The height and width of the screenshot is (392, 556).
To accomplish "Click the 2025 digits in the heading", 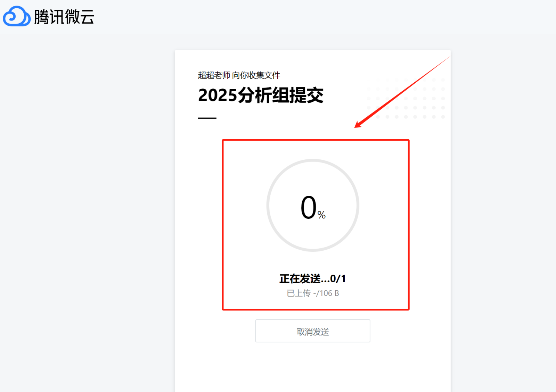I will point(218,95).
